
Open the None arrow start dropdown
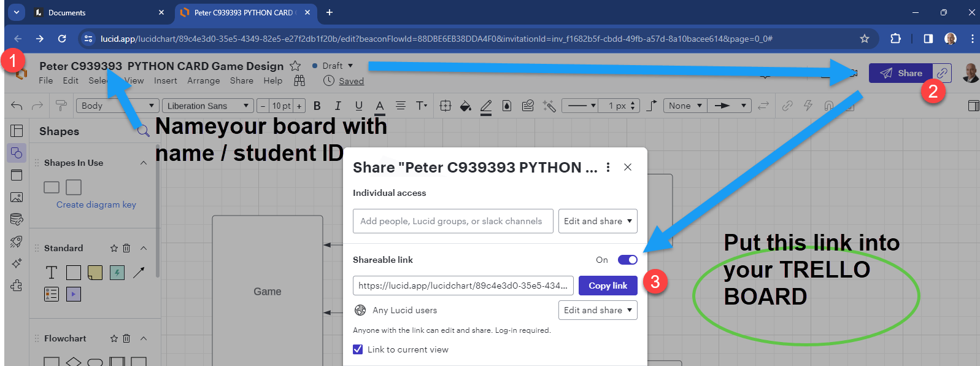click(x=685, y=106)
